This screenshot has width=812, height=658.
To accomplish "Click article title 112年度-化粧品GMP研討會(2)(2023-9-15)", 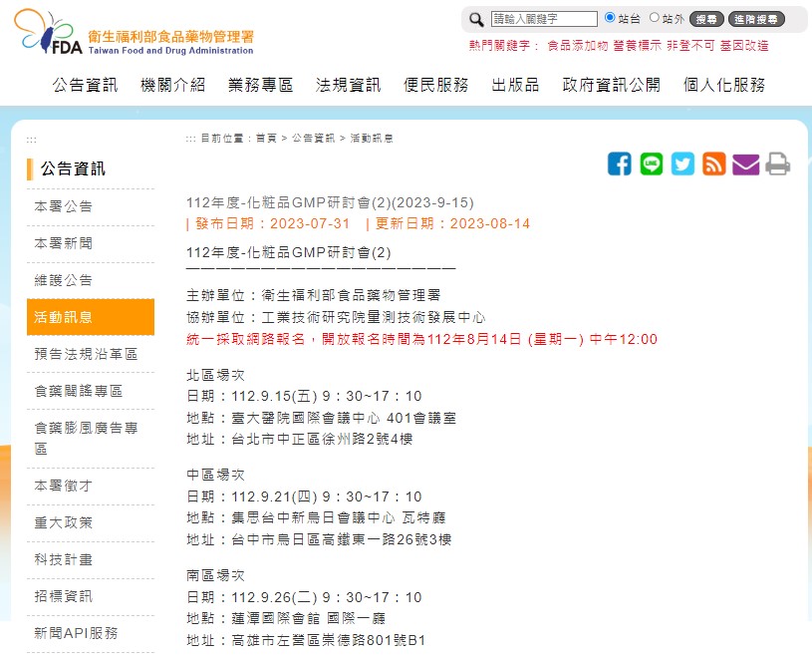I will tap(330, 202).
